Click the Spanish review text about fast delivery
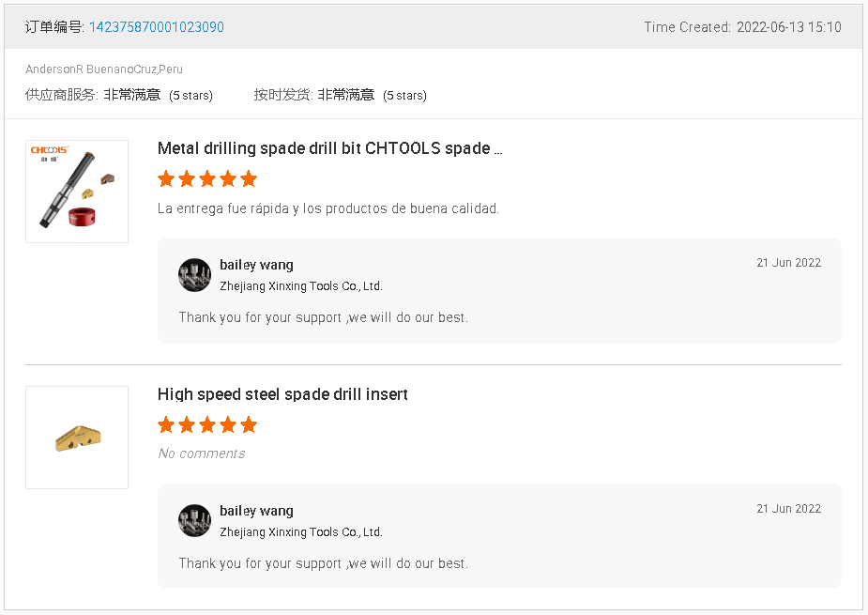 [327, 208]
